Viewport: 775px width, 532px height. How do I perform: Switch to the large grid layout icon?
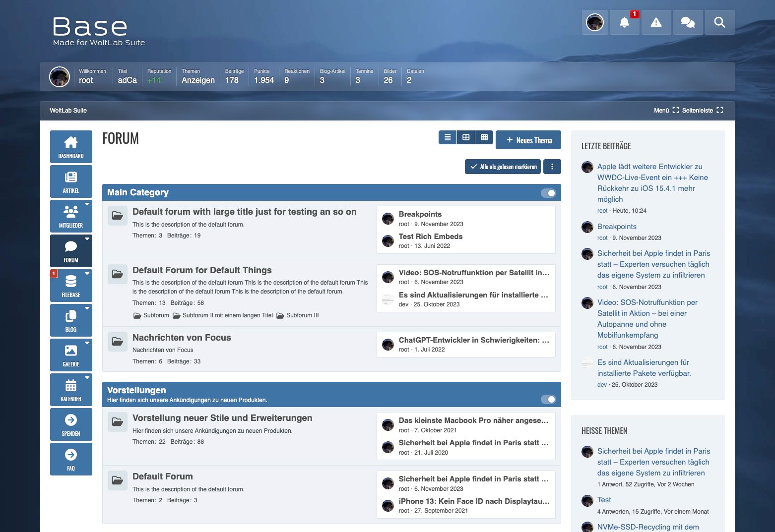tap(466, 137)
